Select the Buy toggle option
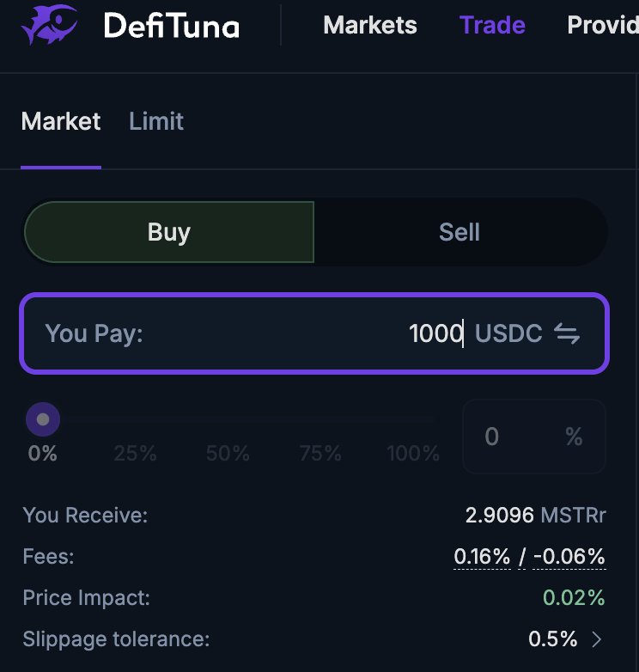 pos(169,232)
